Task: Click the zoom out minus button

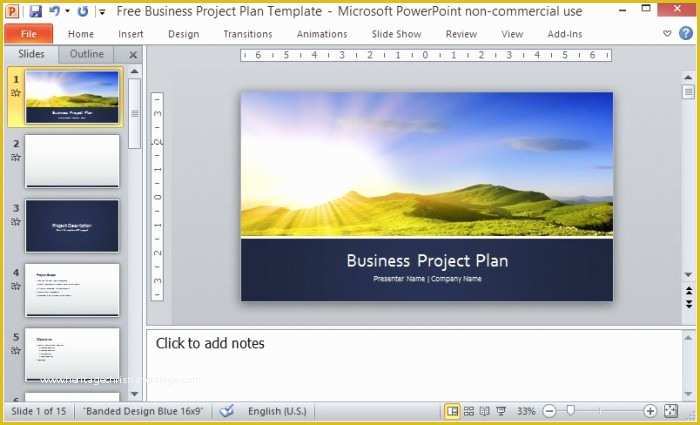Action: (x=550, y=411)
